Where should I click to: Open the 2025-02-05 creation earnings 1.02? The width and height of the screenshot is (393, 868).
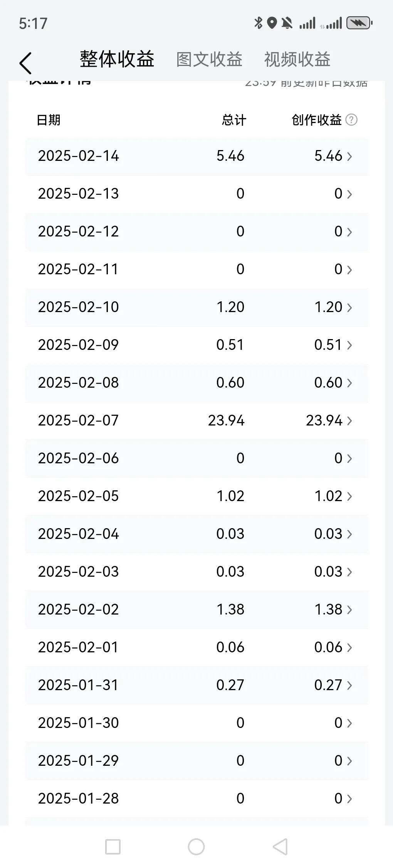click(328, 496)
